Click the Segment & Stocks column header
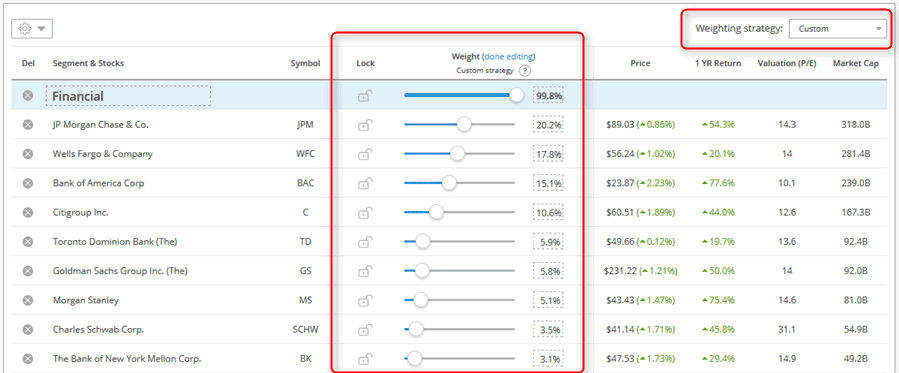 88,64
